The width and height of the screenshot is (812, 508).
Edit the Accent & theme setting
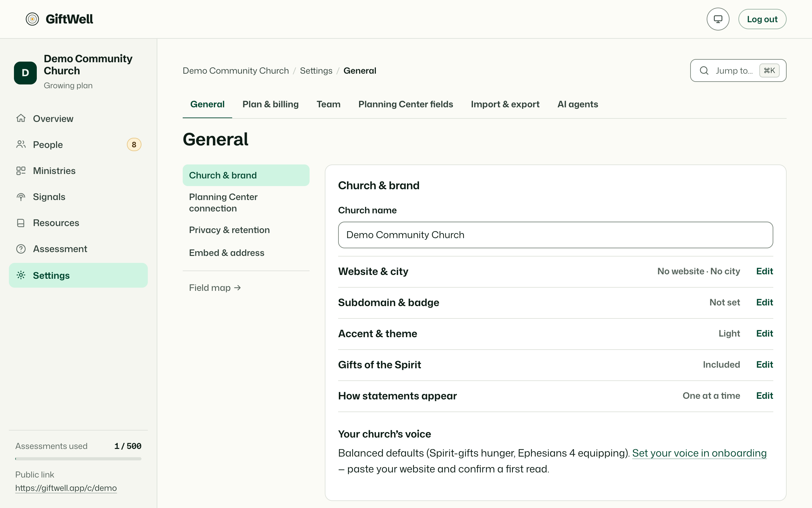764,333
